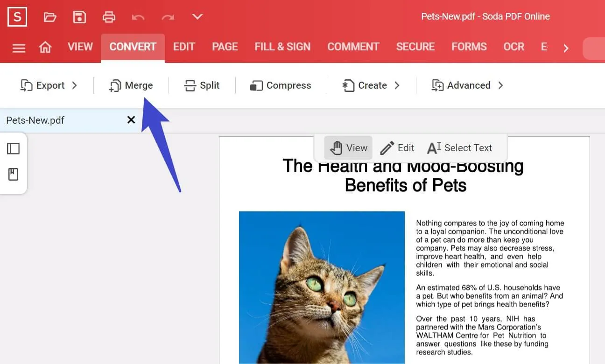Undo the last action

(138, 17)
